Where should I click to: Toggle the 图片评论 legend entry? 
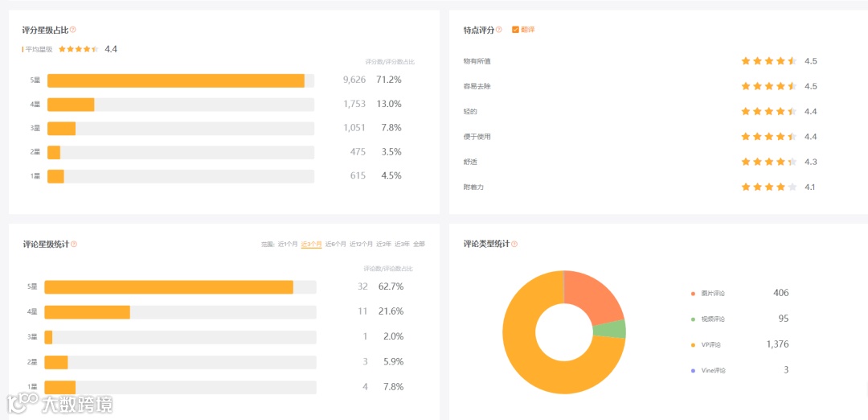pyautogui.click(x=708, y=293)
